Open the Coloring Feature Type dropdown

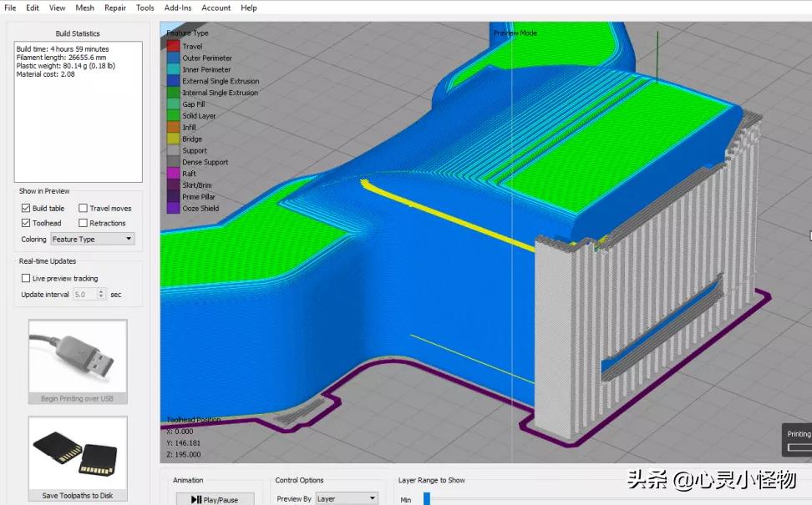(92, 239)
